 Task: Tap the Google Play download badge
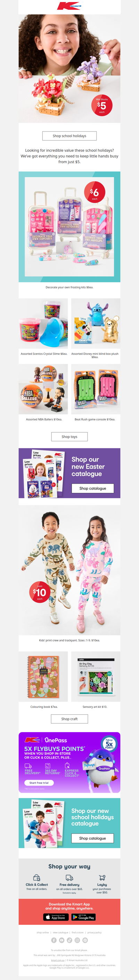click(83, 917)
